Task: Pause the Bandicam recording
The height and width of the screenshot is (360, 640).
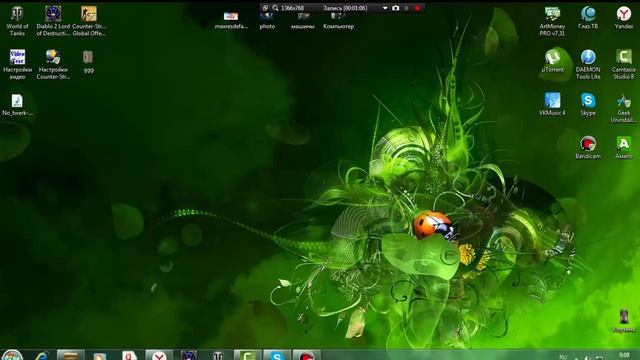Action: 407,8
